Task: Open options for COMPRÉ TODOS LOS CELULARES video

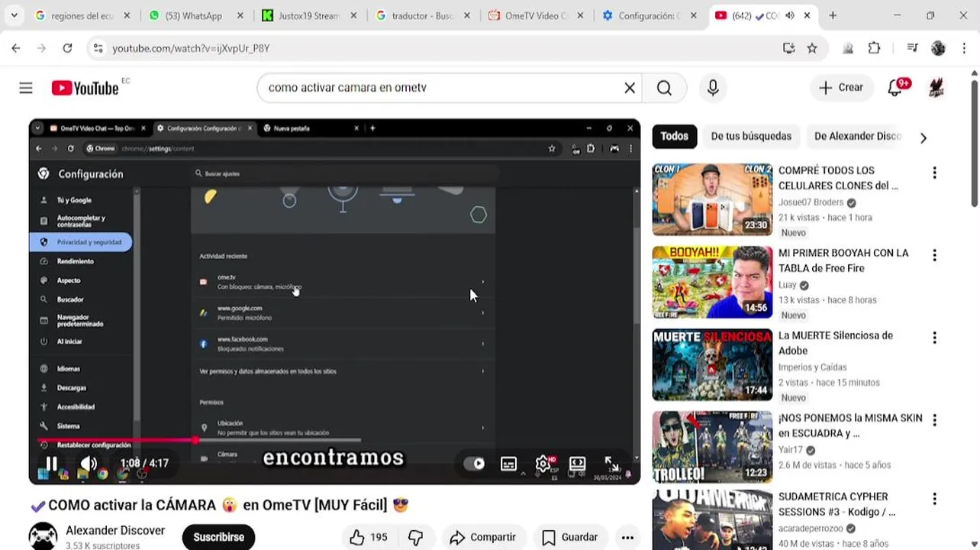Action: 934,173
